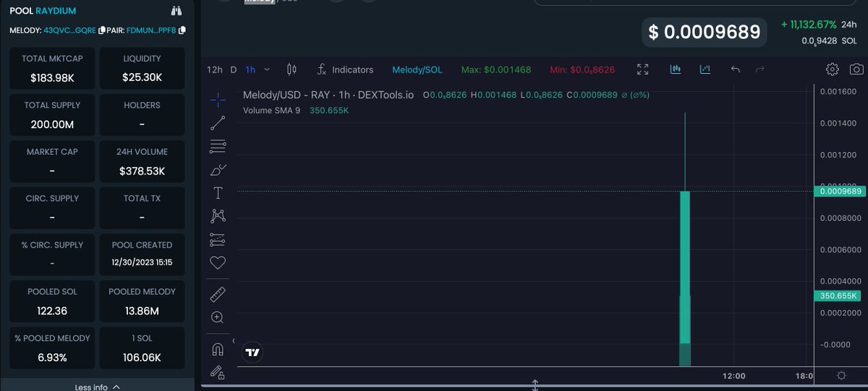Screen dimensions: 868x391
Task: Click the chart pane resize handle arrows
Action: tap(535, 384)
